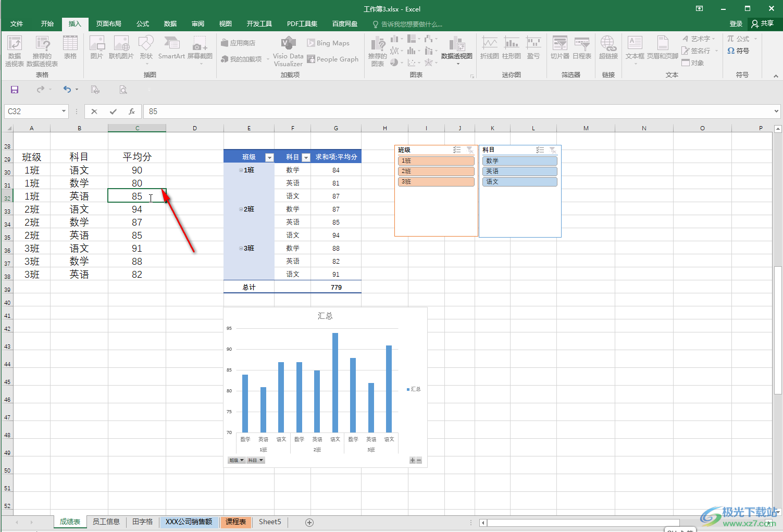The width and height of the screenshot is (783, 532).
Task: Toggle 3班 in the 班级 slicer
Action: [436, 182]
